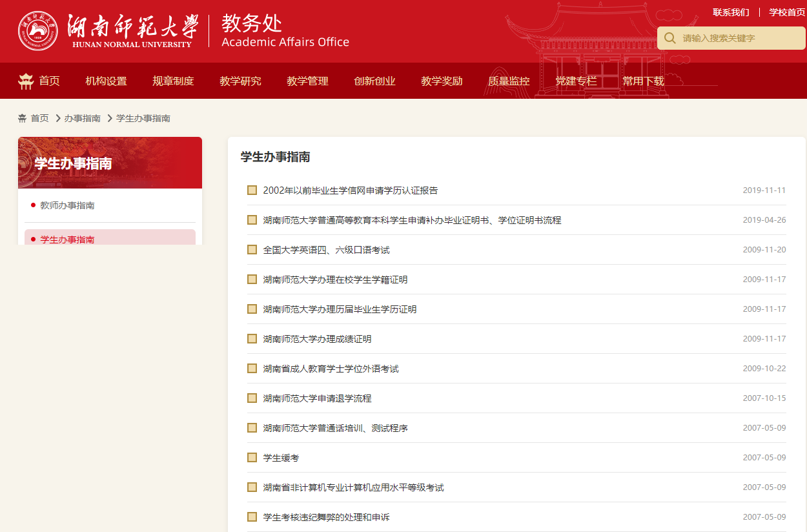
Task: Select 教师办事指南 in the sidebar
Action: (67, 205)
